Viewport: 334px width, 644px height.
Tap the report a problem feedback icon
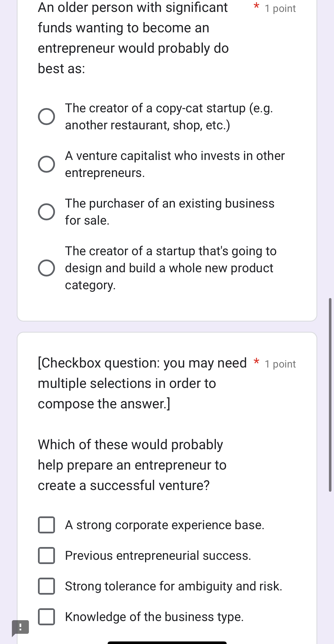pos(20,627)
